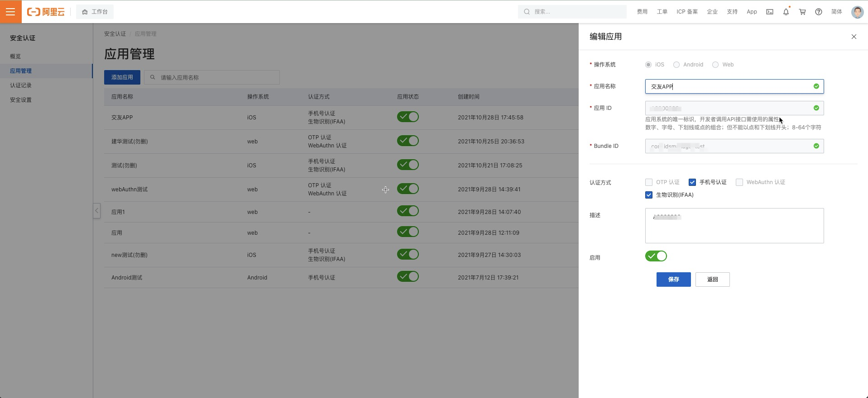The image size is (868, 398).
Task: Open notifications bell icon
Action: point(786,12)
